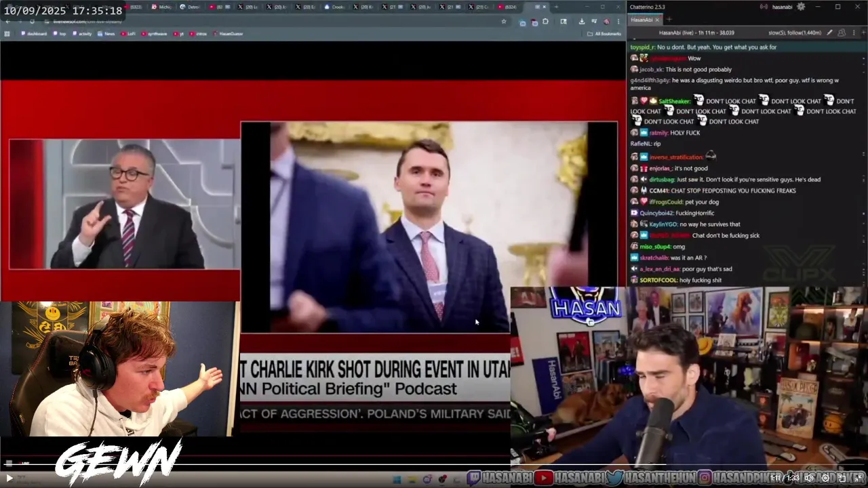Open the dashboard bookmark
The image size is (868, 488).
tap(34, 33)
